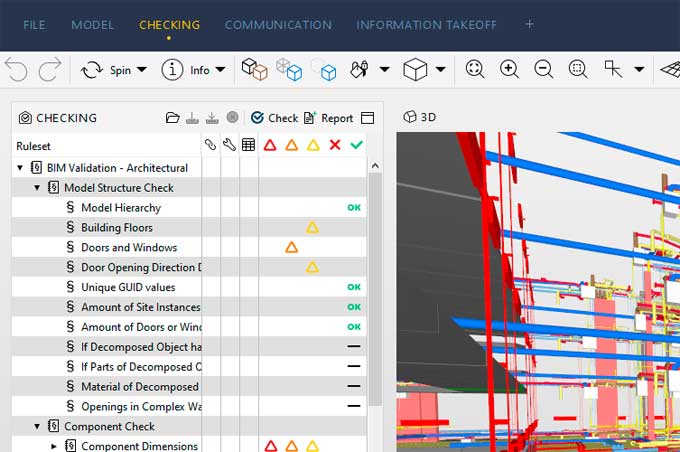Expand the Component Dimensions ruleset

coord(54,446)
